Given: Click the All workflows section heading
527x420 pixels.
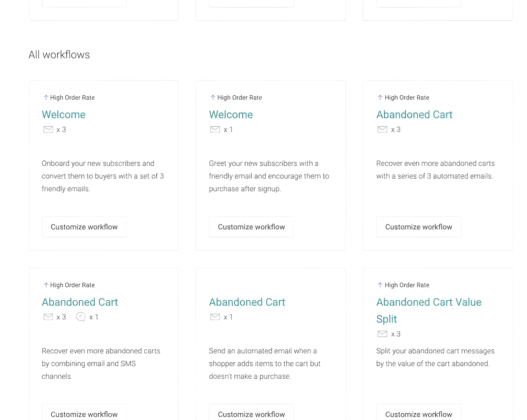Looking at the screenshot, I should 59,54.
